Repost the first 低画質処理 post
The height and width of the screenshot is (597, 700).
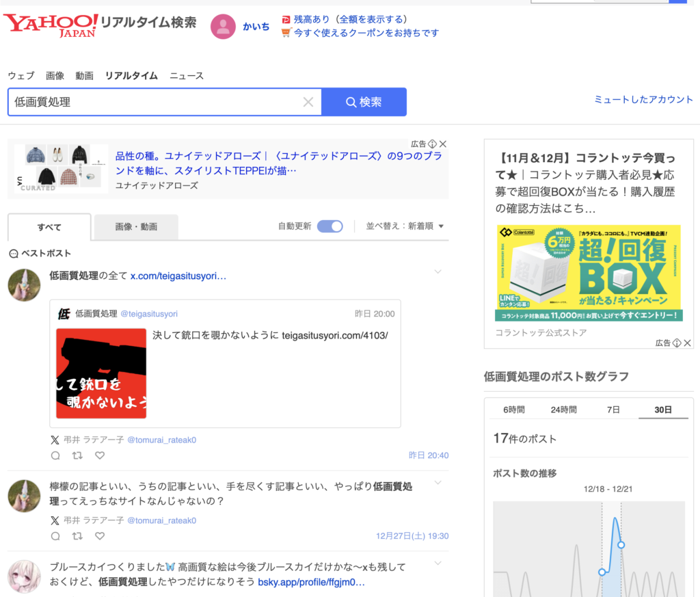point(77,455)
